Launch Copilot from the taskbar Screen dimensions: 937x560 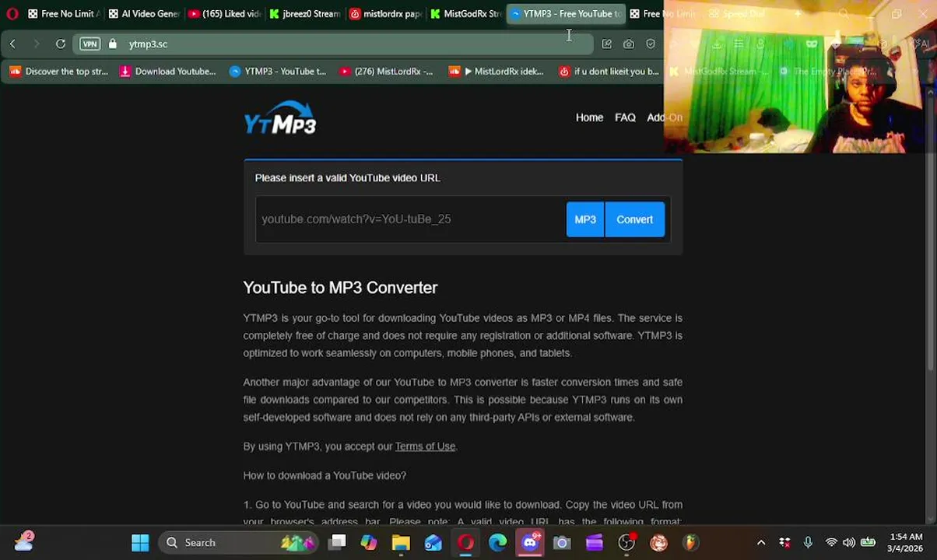point(369,542)
